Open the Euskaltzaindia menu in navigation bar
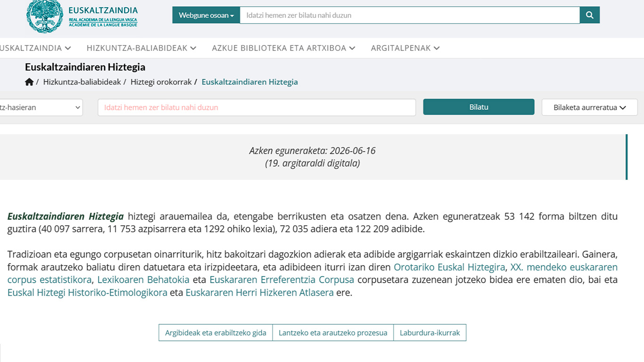Viewport: 644px width, 362px height. [x=35, y=48]
